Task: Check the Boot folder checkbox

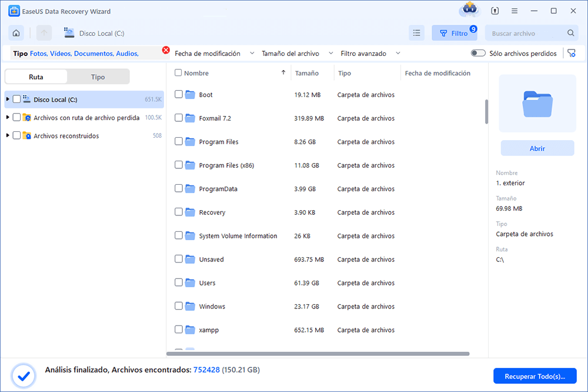Action: pos(179,94)
